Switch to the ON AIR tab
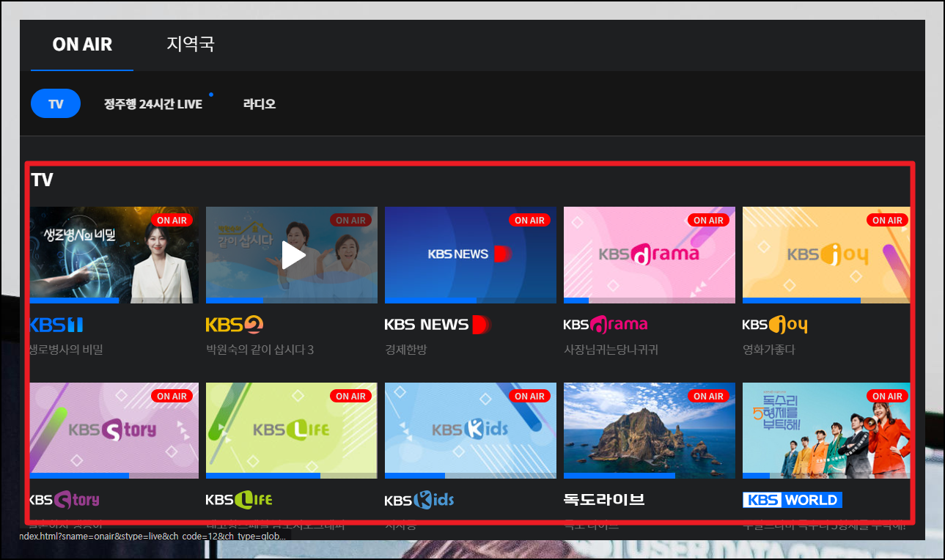The image size is (945, 560). (x=82, y=45)
